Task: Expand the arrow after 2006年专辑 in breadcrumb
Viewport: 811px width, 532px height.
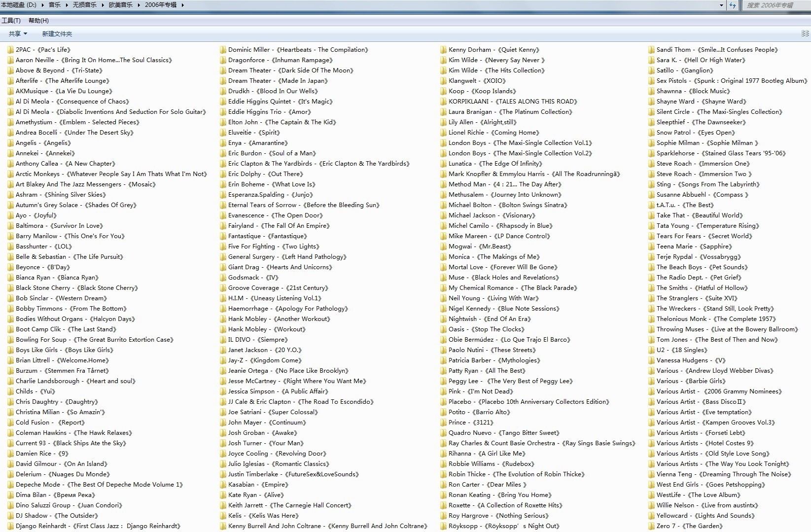Action: (x=182, y=5)
